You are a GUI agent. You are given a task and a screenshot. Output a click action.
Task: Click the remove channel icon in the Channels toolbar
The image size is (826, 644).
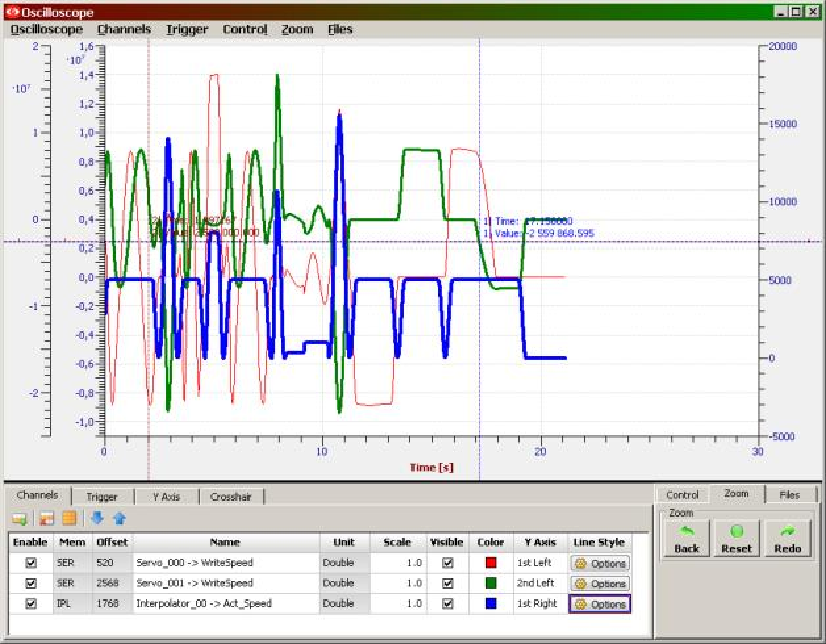(x=46, y=519)
